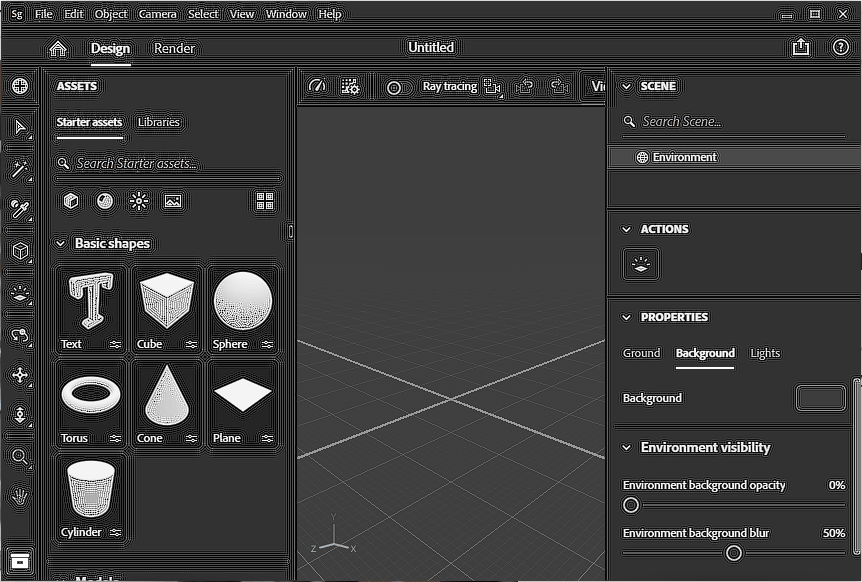
Task: Switch to the Ground properties tab
Action: point(641,353)
